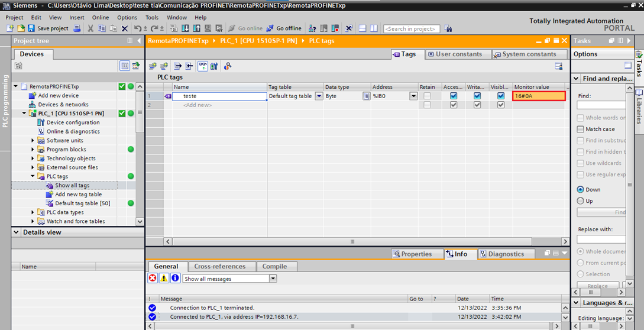Click the delete X icon in main toolbar
Screen dimensions: 644x330
pos(125,28)
